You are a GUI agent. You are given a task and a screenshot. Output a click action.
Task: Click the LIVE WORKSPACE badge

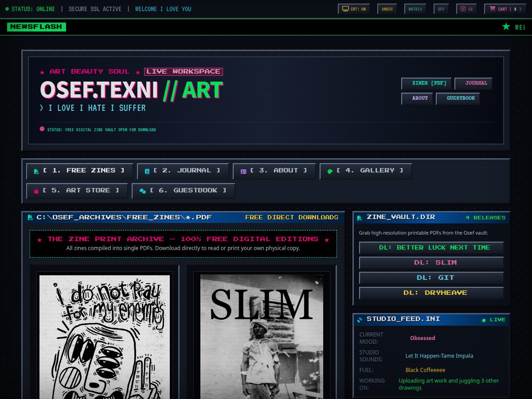[x=183, y=71]
